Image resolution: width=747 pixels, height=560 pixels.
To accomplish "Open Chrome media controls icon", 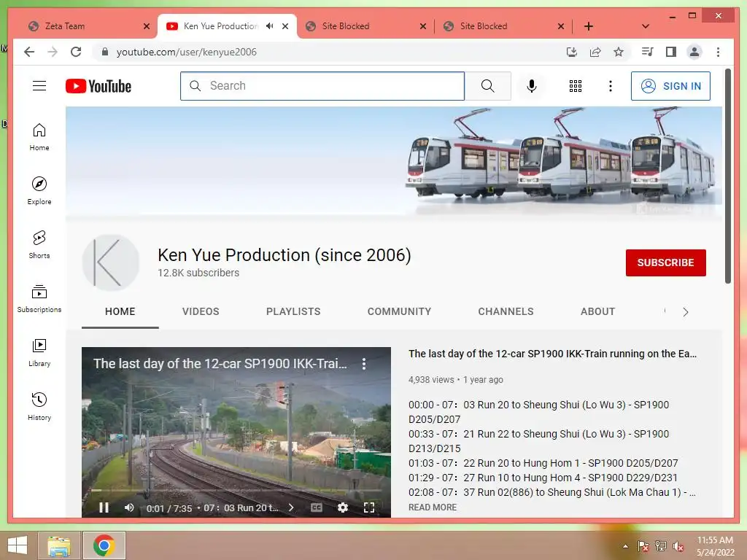I will (648, 52).
